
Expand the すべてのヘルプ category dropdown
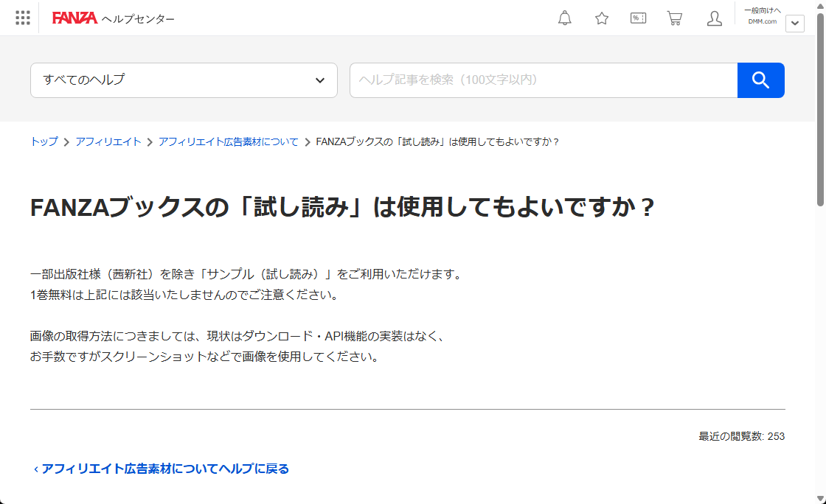point(184,80)
